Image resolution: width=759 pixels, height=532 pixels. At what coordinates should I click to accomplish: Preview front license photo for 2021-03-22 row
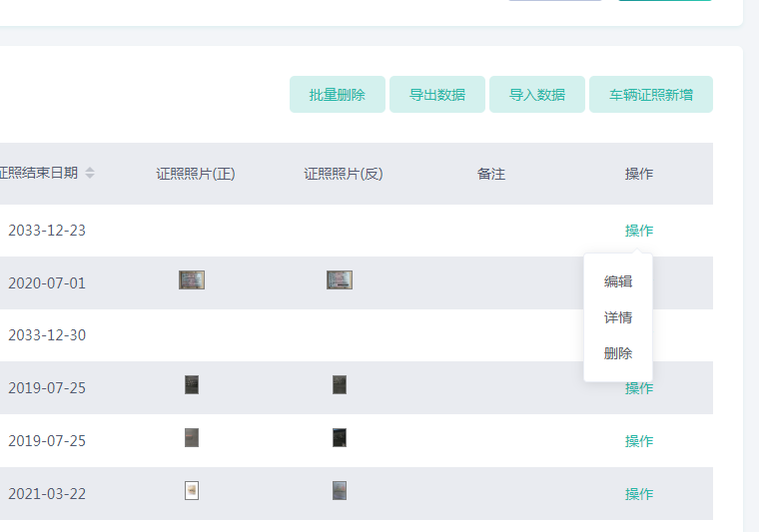(x=192, y=490)
